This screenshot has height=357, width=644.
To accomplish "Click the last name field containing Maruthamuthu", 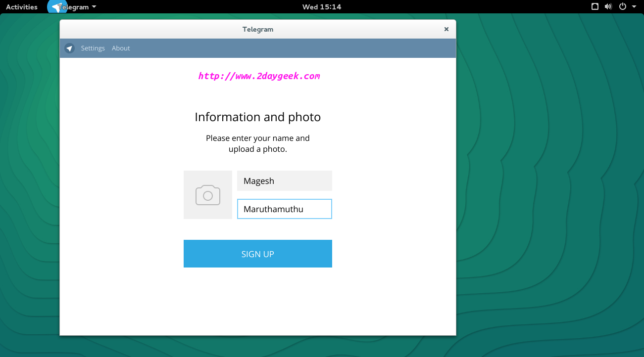I will coord(285,209).
